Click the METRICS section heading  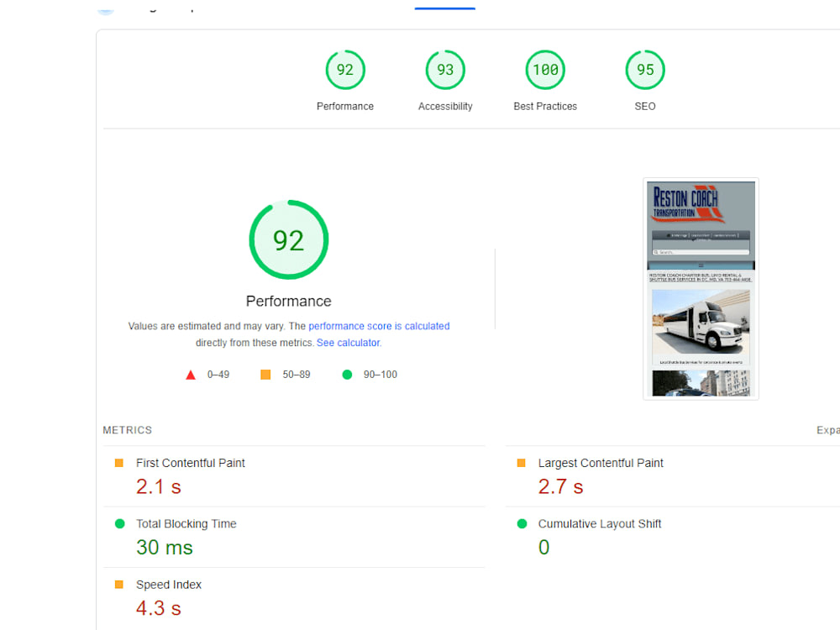point(128,430)
